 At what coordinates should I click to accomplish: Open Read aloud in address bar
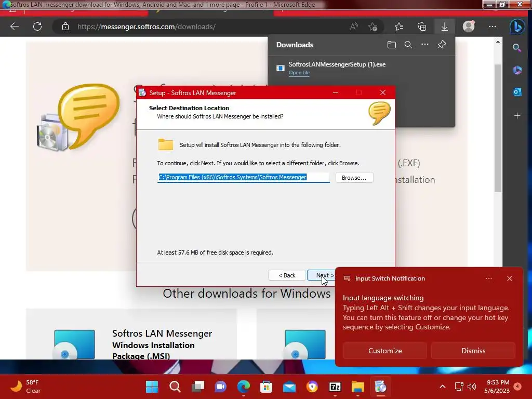click(354, 26)
